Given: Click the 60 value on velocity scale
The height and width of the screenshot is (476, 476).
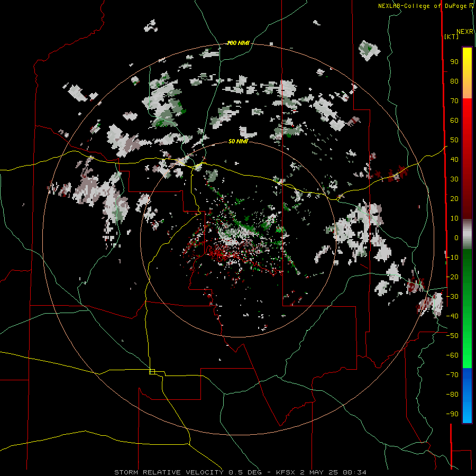Looking at the screenshot, I should [x=454, y=121].
